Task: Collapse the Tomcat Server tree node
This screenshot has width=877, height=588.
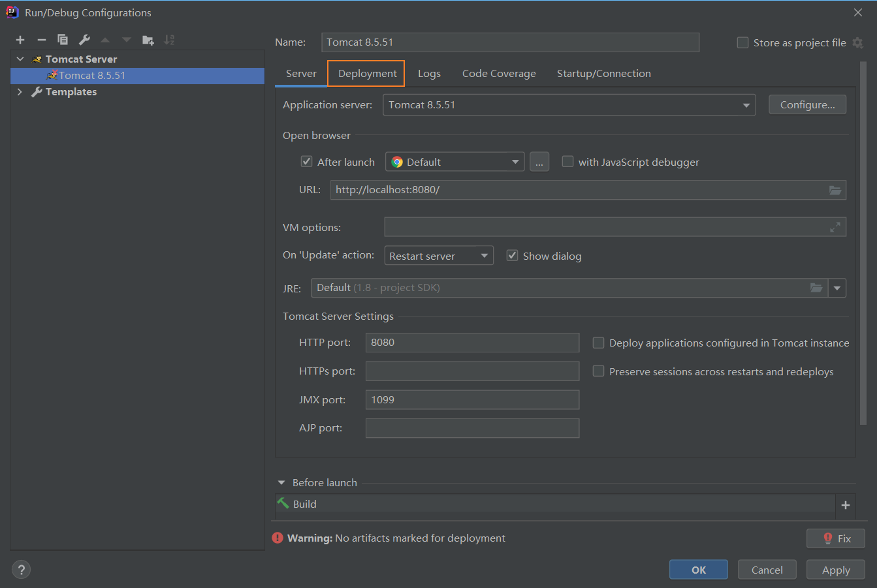Action: pos(20,59)
